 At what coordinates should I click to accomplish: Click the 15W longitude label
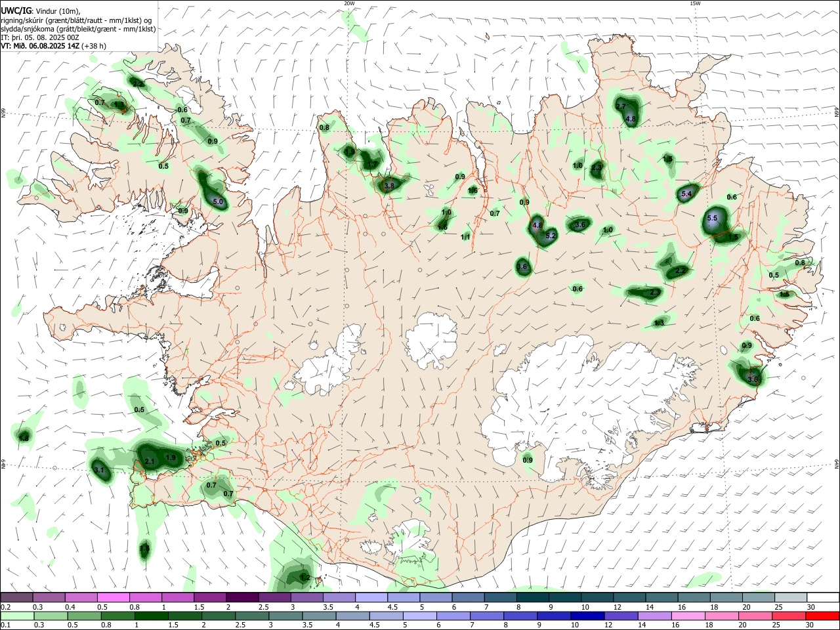click(695, 3)
